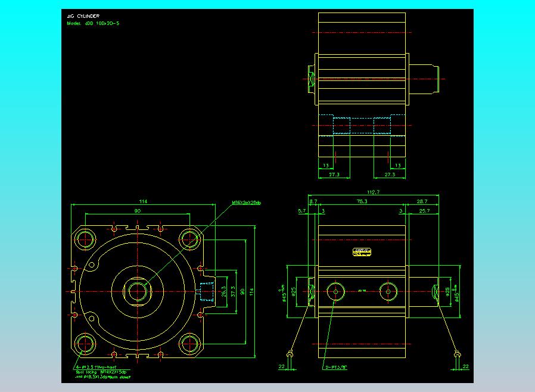Select the 28.7 dimension in side view
Image resolution: width=535 pixels, height=392 pixels.
click(422, 202)
